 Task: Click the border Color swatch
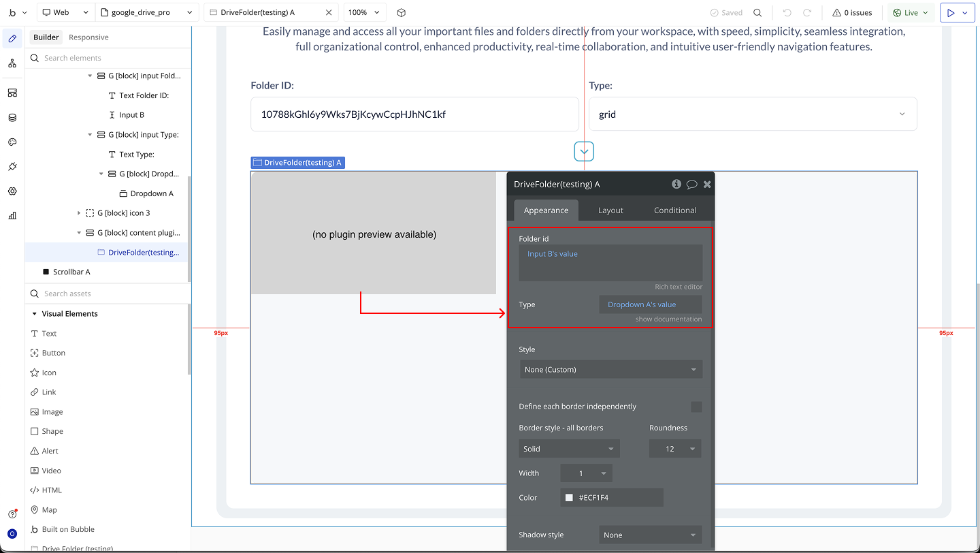(x=569, y=498)
